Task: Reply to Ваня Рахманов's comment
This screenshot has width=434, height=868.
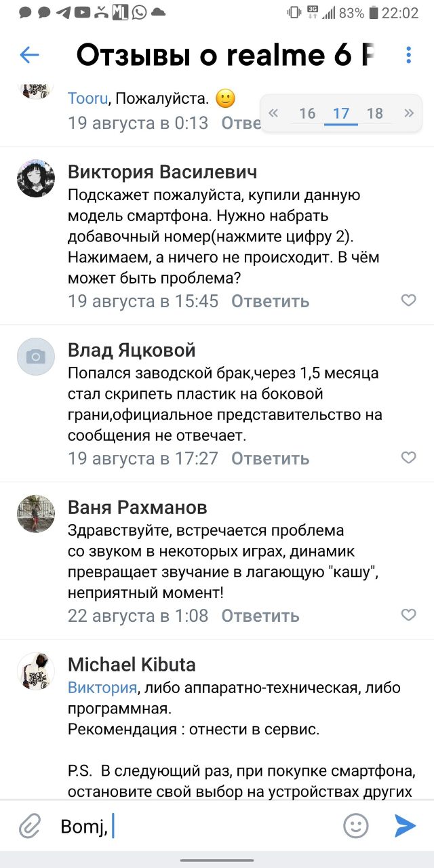Action: click(x=260, y=616)
